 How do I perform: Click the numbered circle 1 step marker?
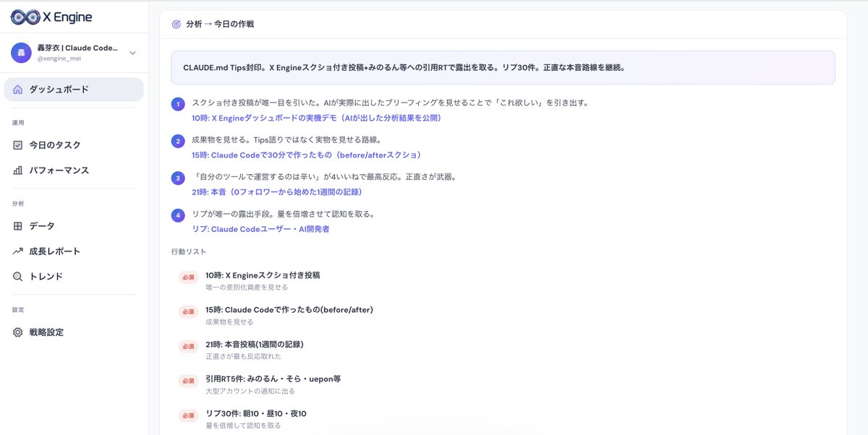click(x=177, y=104)
